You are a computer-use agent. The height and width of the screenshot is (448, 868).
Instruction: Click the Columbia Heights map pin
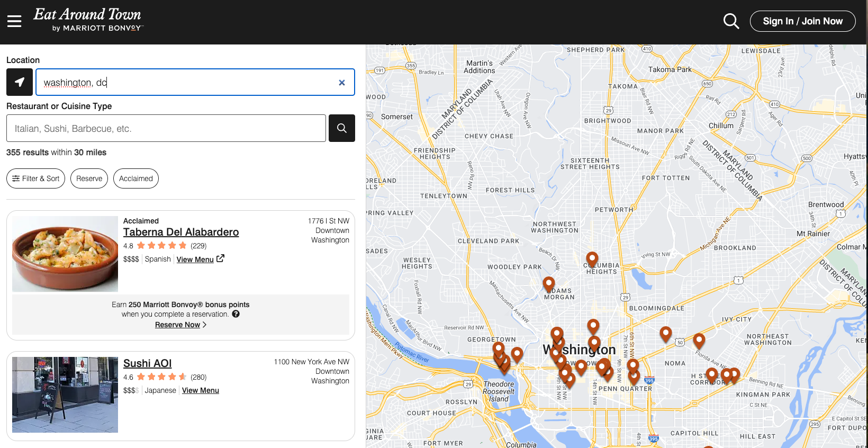point(592,259)
